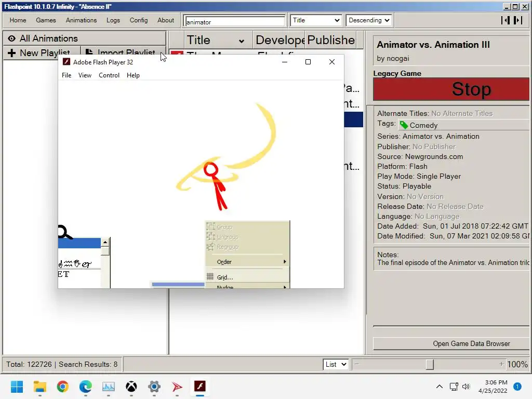Click the plus icon on zoom slider
This screenshot has height=399, width=532.
501,364
